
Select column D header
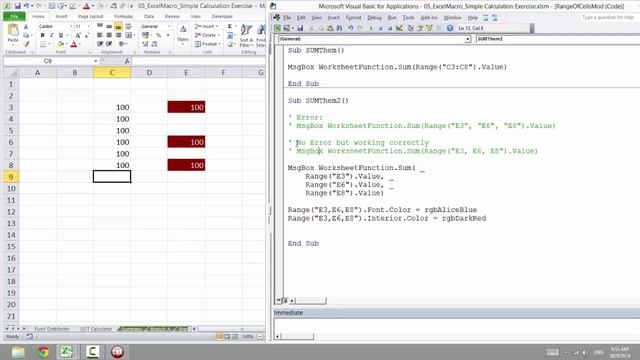pyautogui.click(x=149, y=73)
